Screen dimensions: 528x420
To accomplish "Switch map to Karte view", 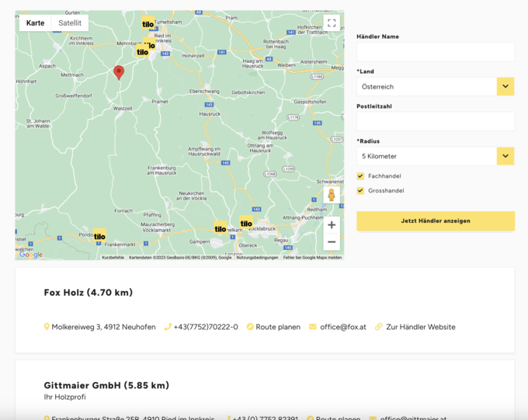I will 36,23.
